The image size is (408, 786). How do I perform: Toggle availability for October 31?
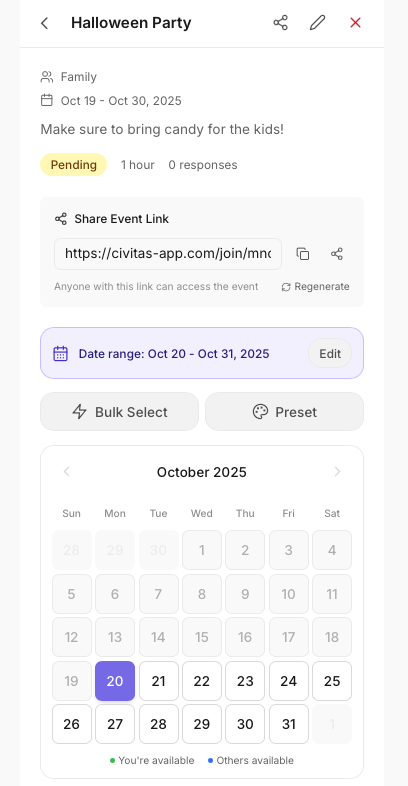289,724
